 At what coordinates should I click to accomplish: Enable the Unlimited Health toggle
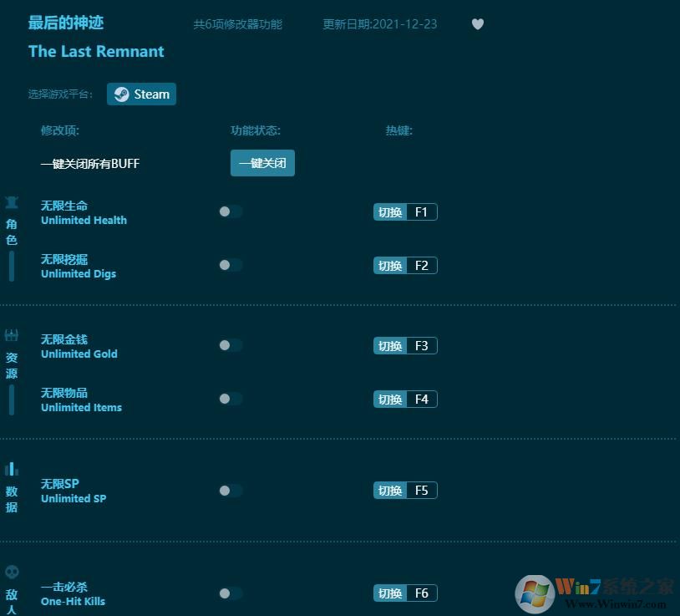(230, 211)
